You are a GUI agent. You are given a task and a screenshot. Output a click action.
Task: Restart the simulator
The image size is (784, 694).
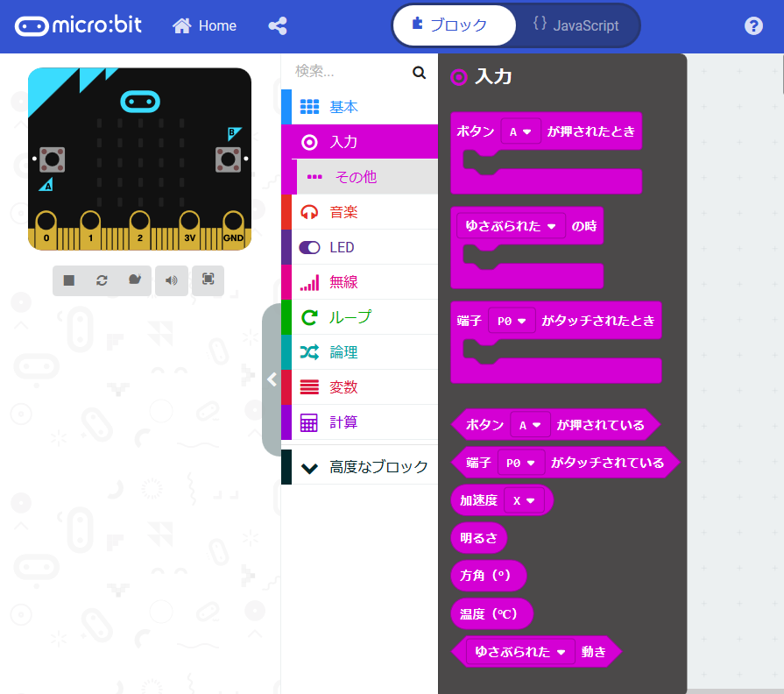(x=102, y=280)
